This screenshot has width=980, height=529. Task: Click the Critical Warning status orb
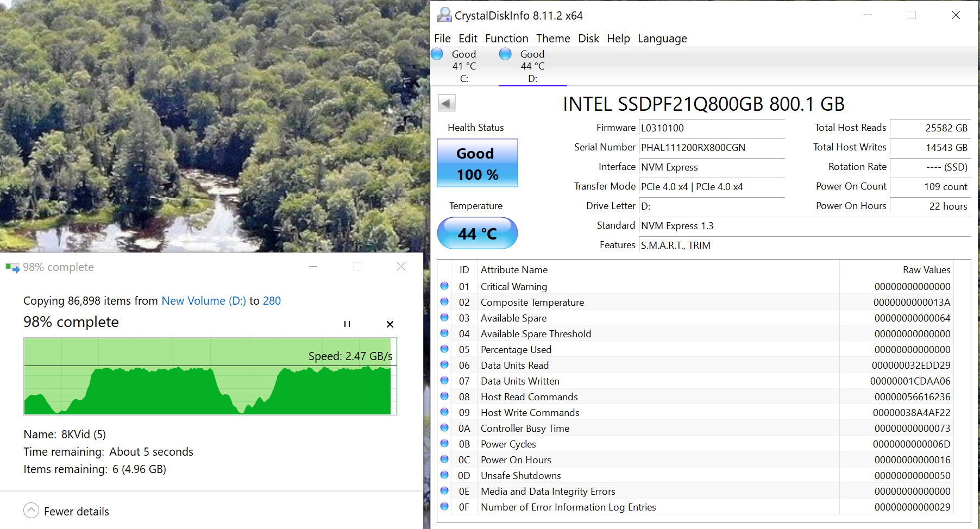click(x=444, y=286)
